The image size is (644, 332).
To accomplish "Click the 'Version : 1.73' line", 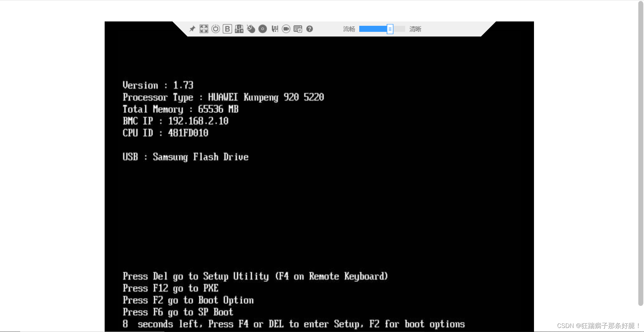I will (x=158, y=85).
